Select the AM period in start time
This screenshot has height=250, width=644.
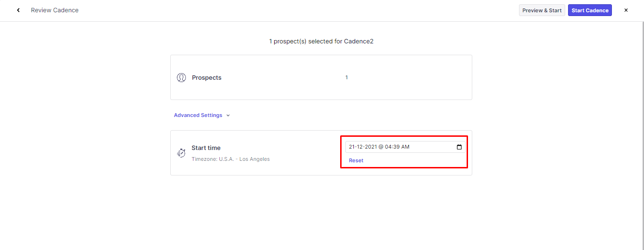(x=405, y=147)
